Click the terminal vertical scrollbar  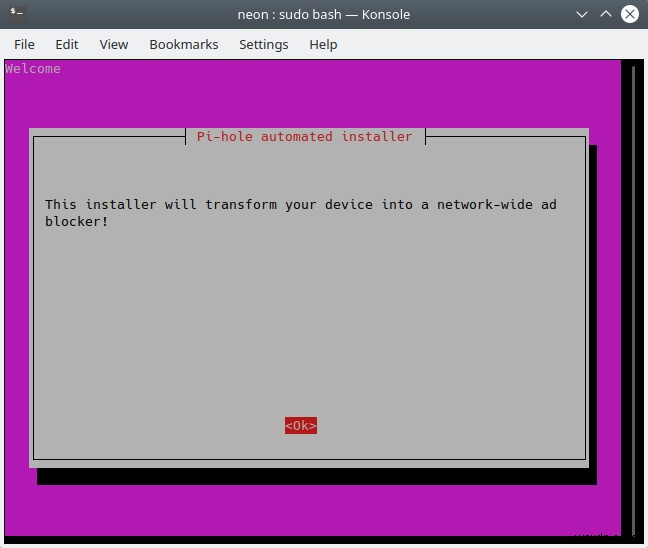633,301
